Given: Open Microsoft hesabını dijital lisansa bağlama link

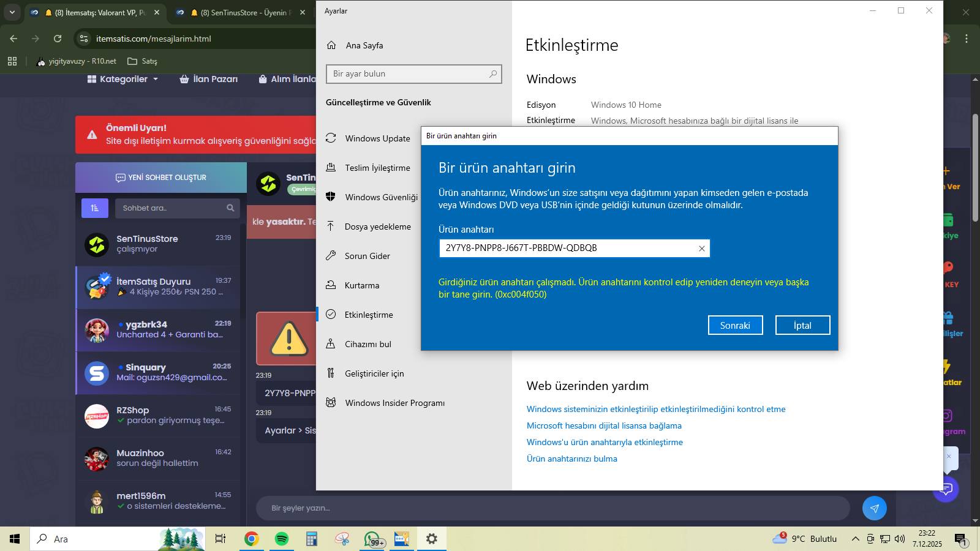Looking at the screenshot, I should 604,425.
